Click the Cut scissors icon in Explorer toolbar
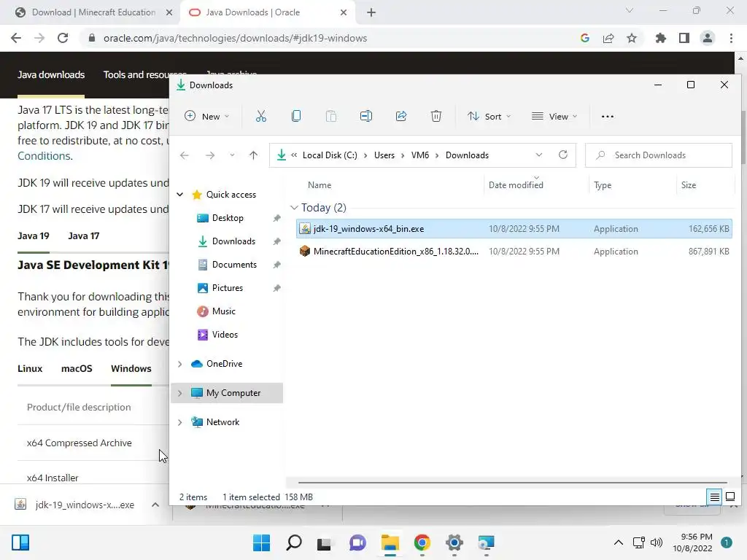The image size is (747, 560). pyautogui.click(x=260, y=116)
